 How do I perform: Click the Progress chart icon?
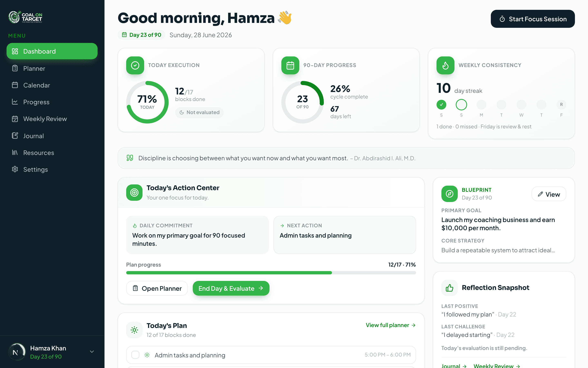[15, 102]
